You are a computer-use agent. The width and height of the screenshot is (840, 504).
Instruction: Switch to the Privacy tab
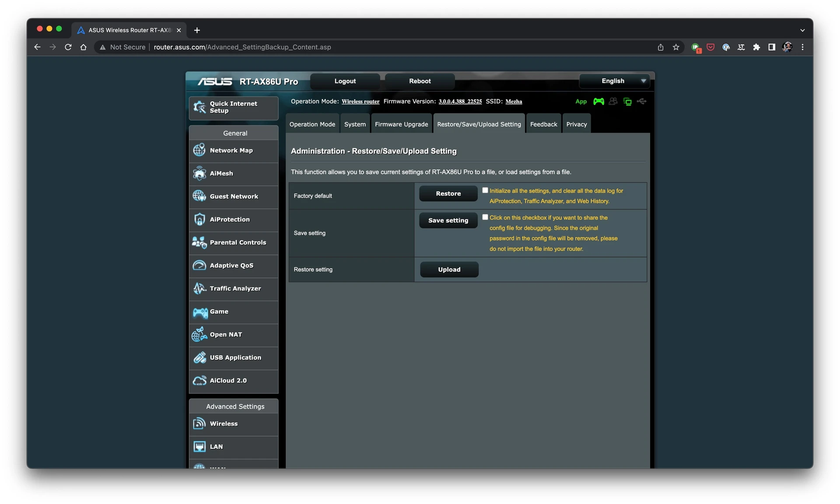point(577,124)
